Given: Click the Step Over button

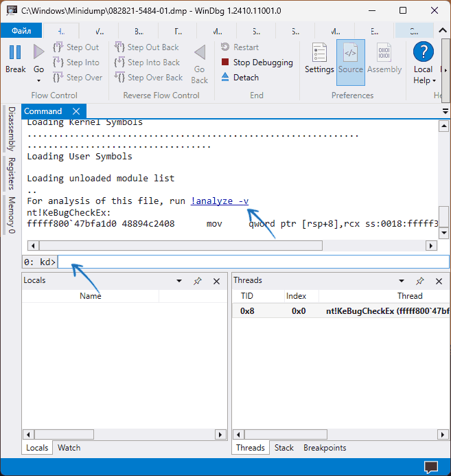Looking at the screenshot, I should point(78,78).
